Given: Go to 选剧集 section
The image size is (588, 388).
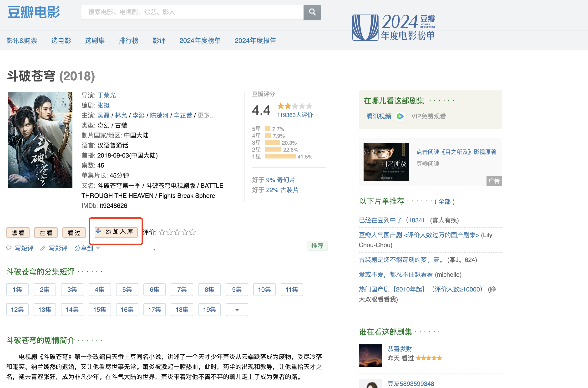Looking at the screenshot, I should point(95,41).
